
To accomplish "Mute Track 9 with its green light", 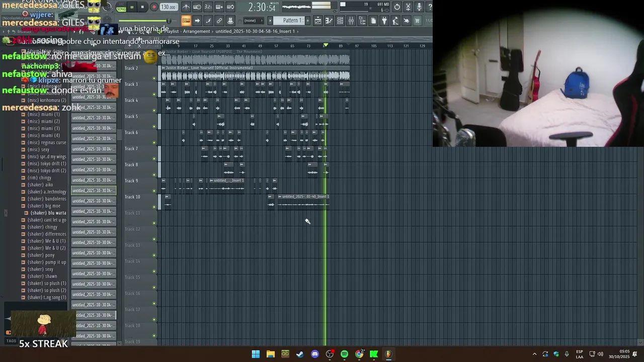I will pos(154,191).
